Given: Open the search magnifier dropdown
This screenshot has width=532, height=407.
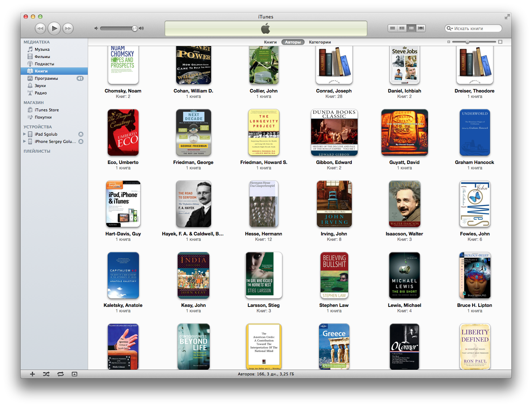Looking at the screenshot, I should [450, 28].
